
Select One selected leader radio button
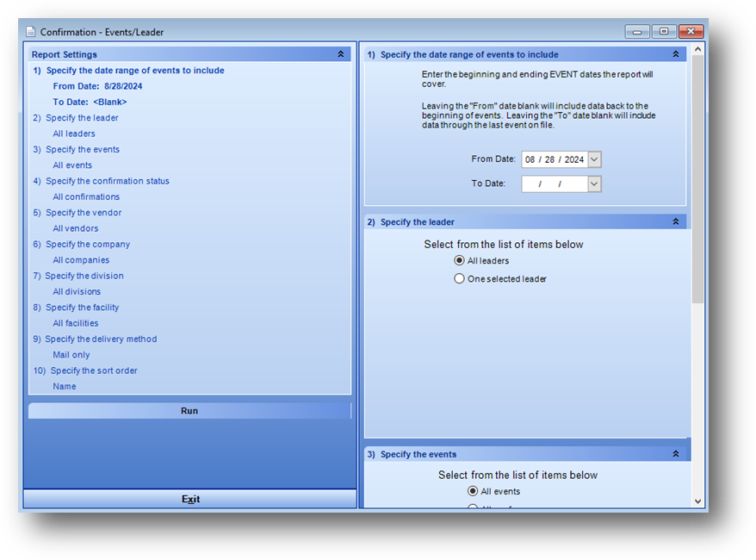(x=459, y=279)
